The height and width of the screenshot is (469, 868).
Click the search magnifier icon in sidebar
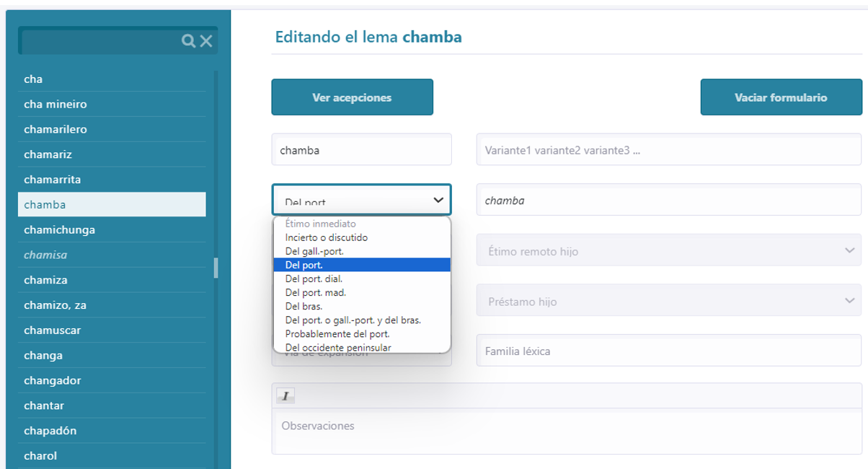pyautogui.click(x=188, y=41)
